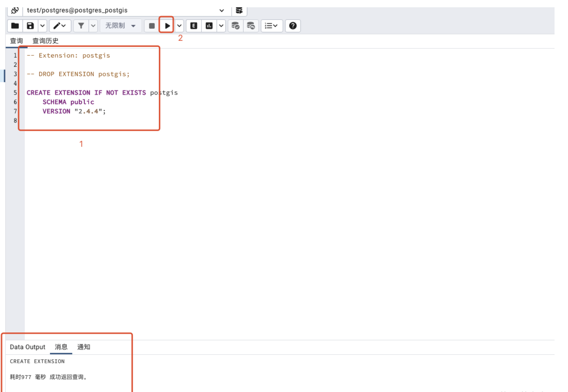Open help with question mark icon
This screenshot has height=392, width=568.
click(x=293, y=26)
